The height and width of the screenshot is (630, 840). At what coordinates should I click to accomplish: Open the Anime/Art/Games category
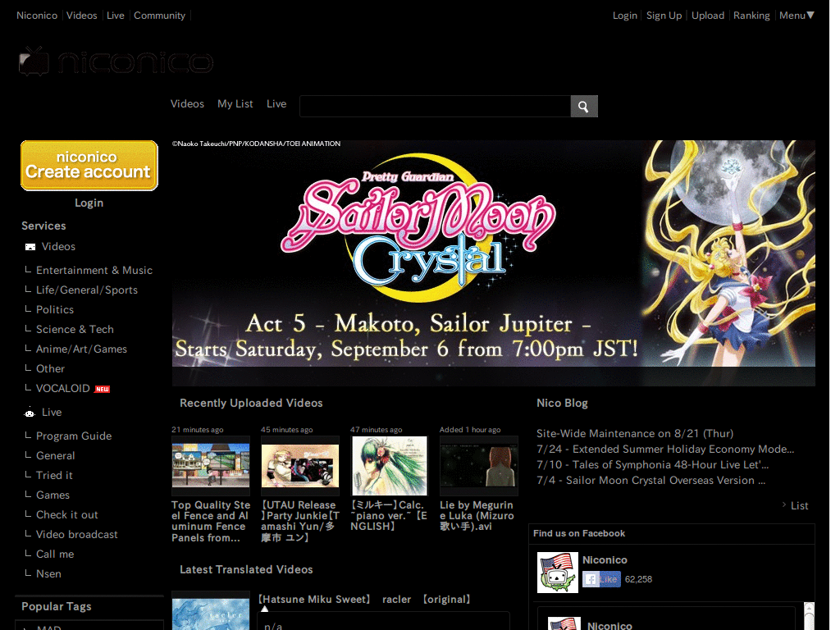pos(81,349)
